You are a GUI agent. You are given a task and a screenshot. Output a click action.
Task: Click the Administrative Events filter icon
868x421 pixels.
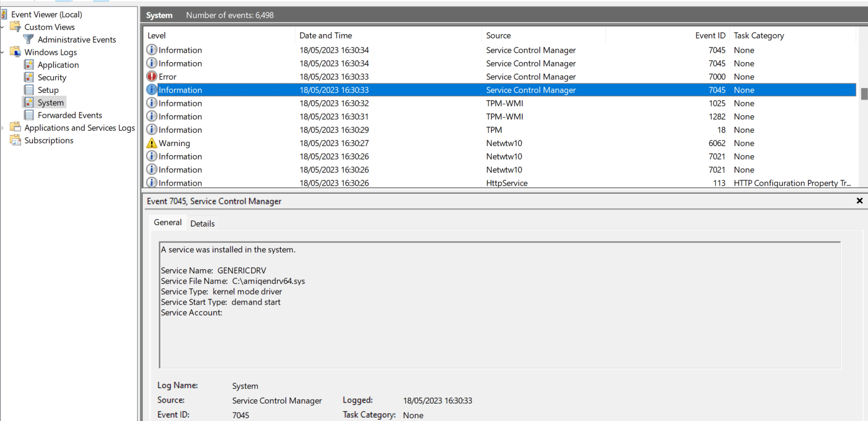point(29,40)
